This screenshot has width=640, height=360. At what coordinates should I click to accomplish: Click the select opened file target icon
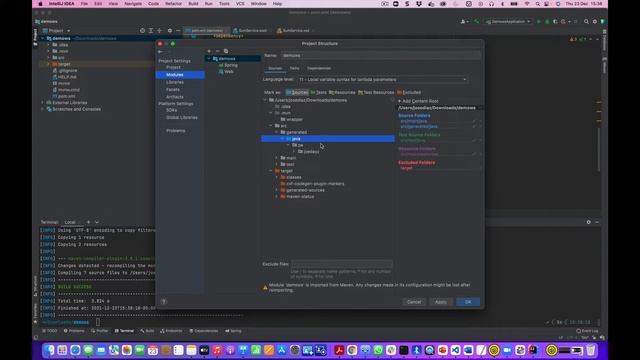coord(142,31)
